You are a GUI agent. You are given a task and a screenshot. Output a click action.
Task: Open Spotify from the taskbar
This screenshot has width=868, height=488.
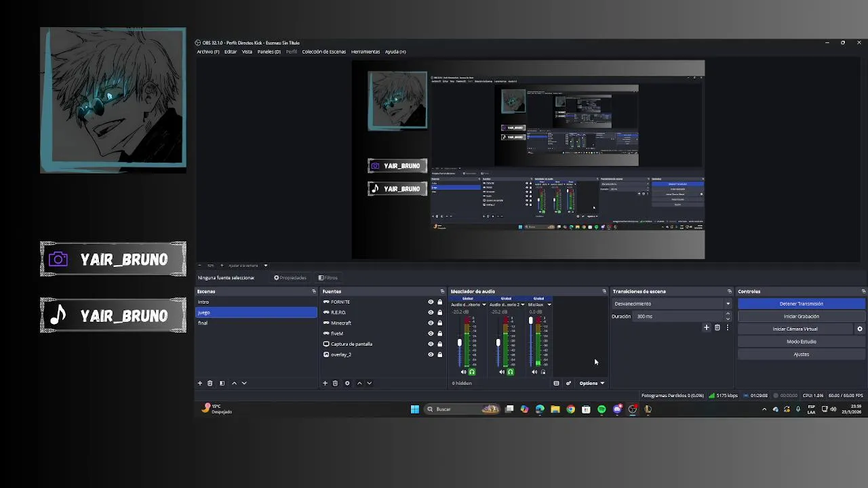601,409
